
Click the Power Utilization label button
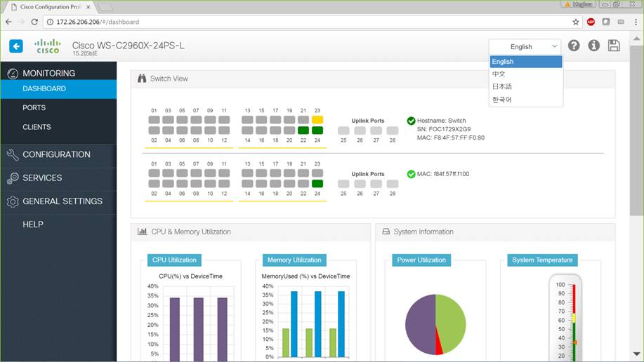421,260
